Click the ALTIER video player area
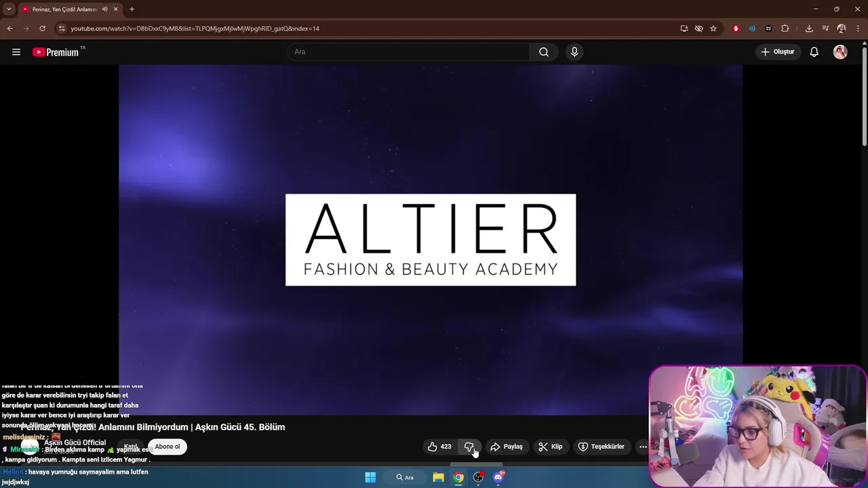868x488 pixels. point(431,239)
